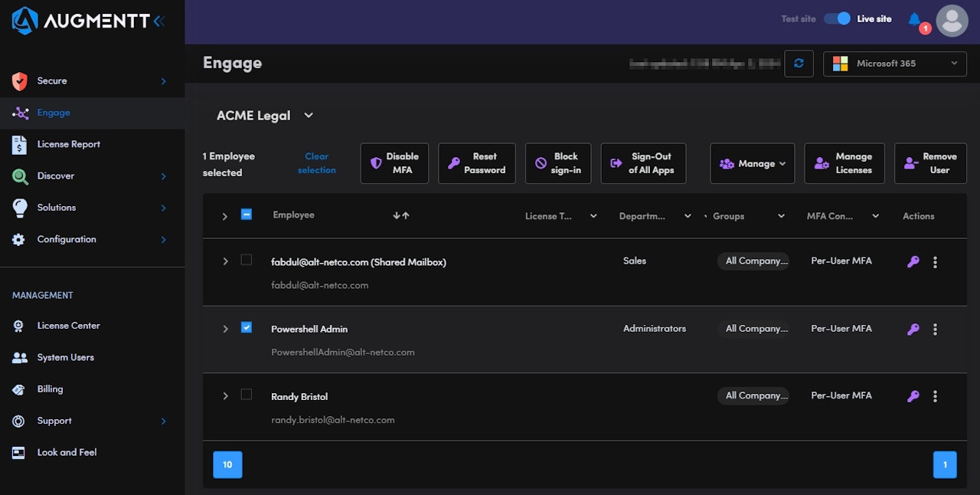The image size is (980, 495).
Task: Click the employee column sort arrows
Action: click(401, 216)
